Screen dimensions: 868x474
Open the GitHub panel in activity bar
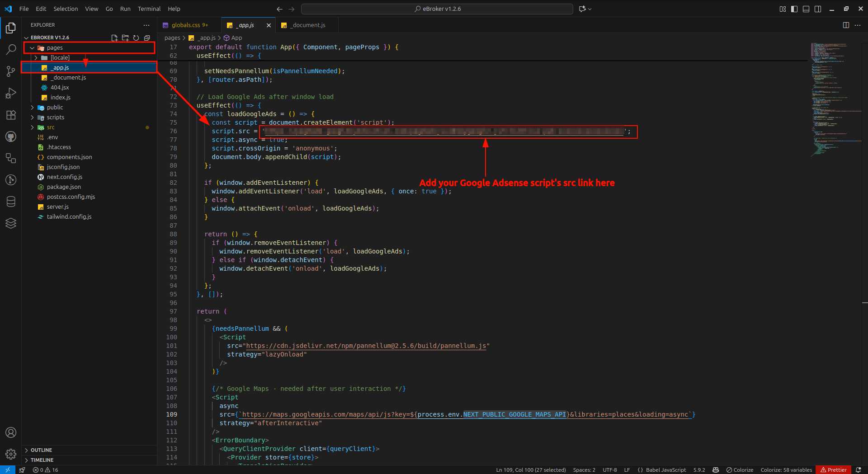pos(11,136)
